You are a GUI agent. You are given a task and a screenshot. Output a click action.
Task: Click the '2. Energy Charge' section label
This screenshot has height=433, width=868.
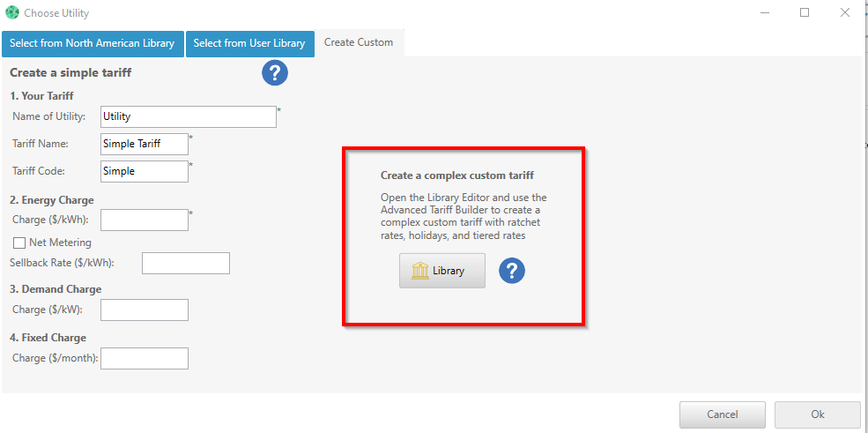(52, 200)
